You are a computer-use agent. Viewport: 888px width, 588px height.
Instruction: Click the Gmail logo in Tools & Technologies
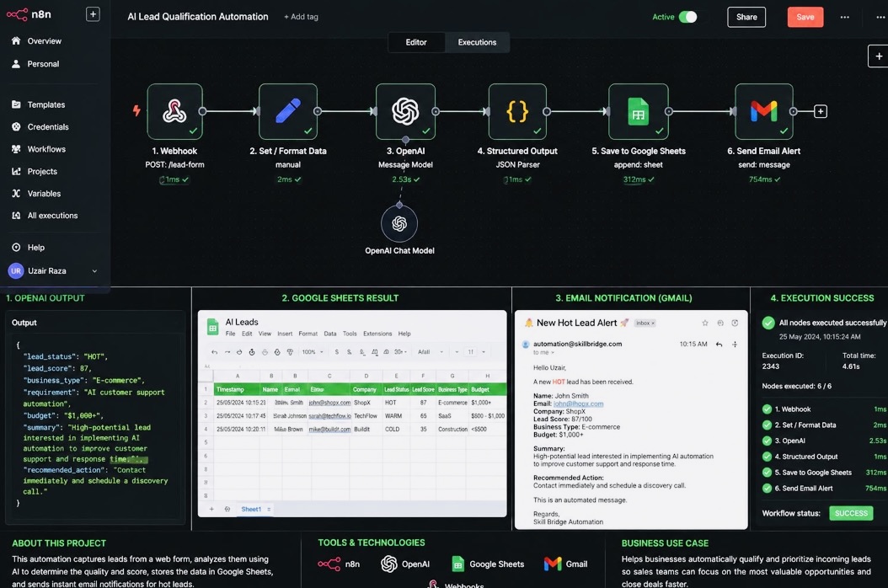coord(552,564)
